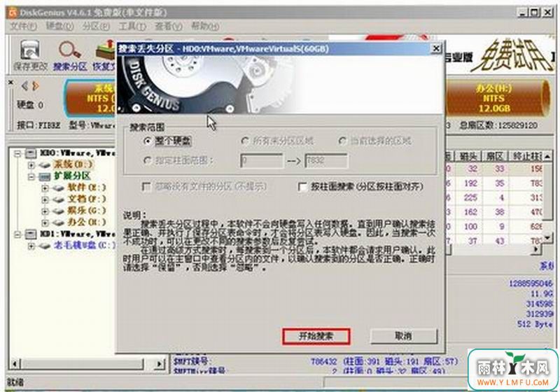Viewport: 560px width, 392px height.
Task: Maximize the DiskGenius window
Action: pos(535,13)
